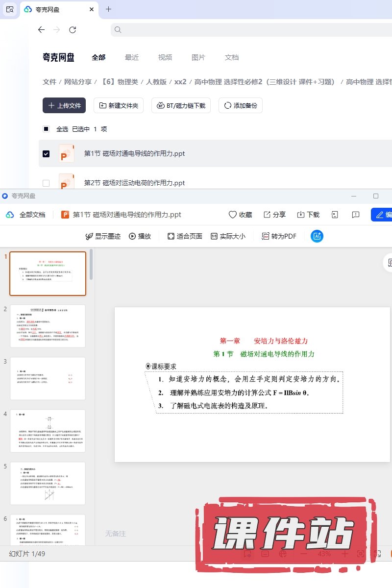Open BT/磁力链下载 download

pos(181,105)
